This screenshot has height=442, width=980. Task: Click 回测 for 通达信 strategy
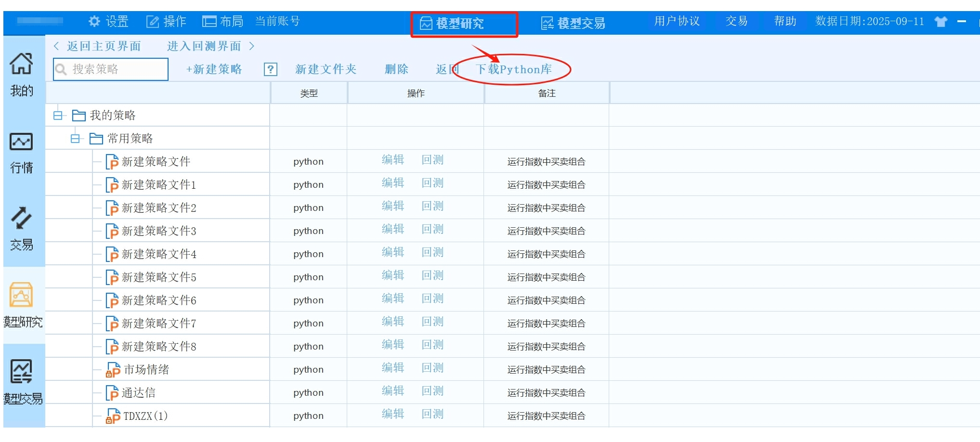pos(432,391)
